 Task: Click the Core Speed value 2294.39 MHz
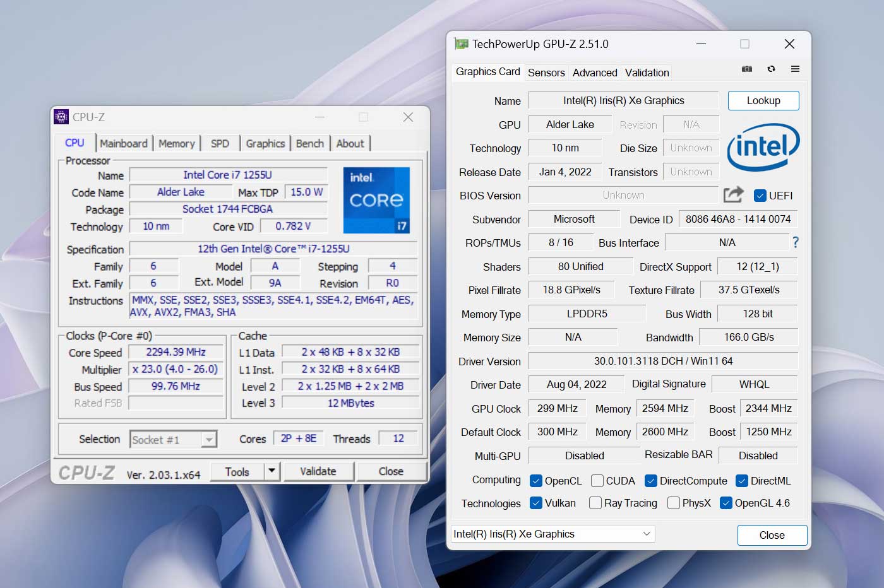pos(176,352)
